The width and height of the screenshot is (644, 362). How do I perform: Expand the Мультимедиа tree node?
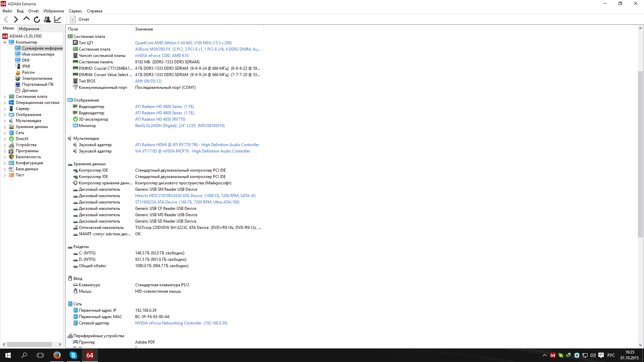5,121
